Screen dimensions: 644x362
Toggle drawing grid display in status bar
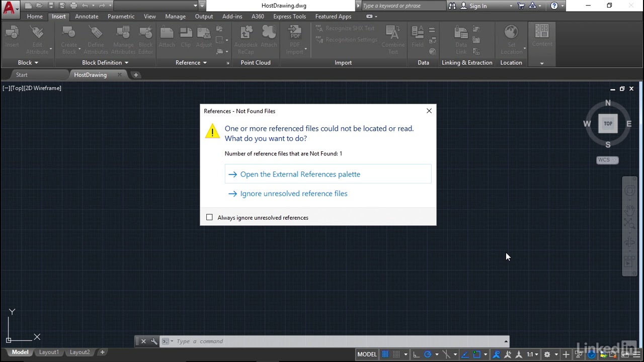(385, 354)
